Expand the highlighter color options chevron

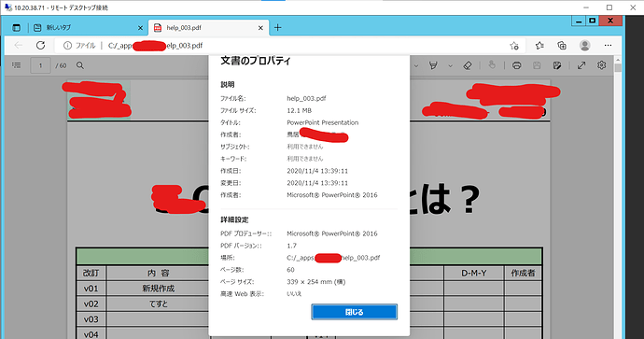(450, 65)
